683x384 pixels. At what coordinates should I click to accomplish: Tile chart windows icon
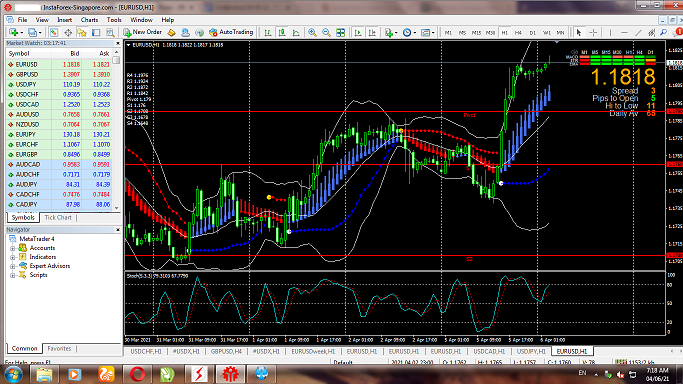pos(341,32)
